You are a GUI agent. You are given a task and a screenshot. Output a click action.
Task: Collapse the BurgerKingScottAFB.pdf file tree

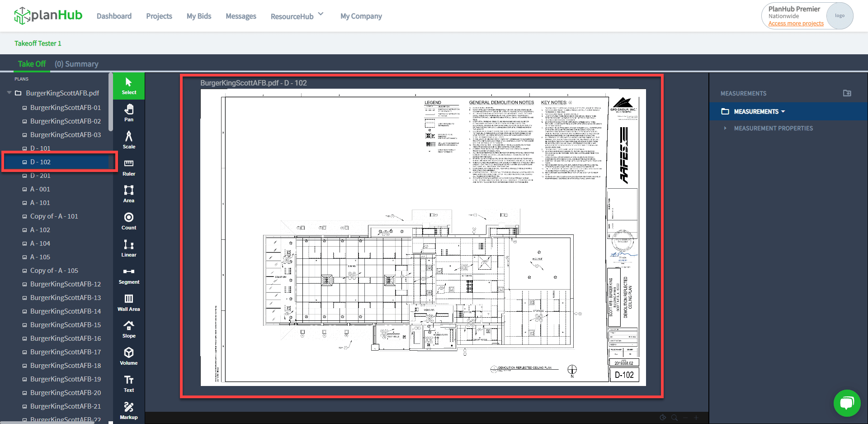coord(9,93)
